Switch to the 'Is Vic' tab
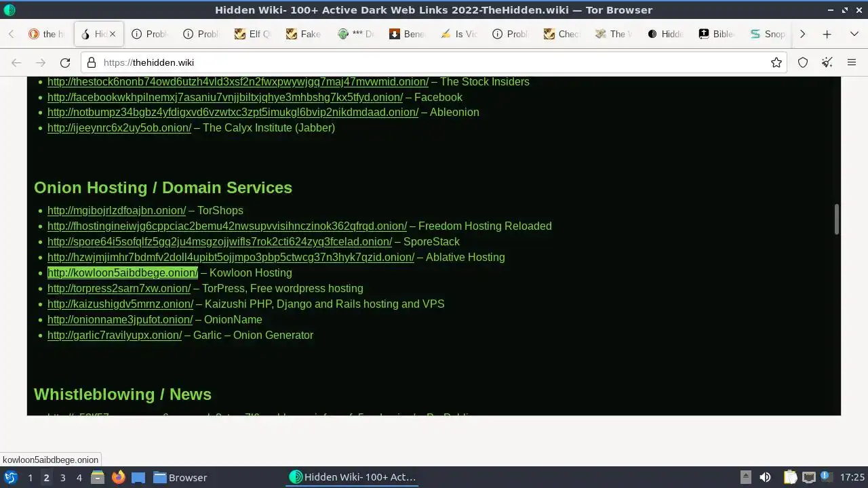Screen dimensions: 868x488 (x=458, y=34)
